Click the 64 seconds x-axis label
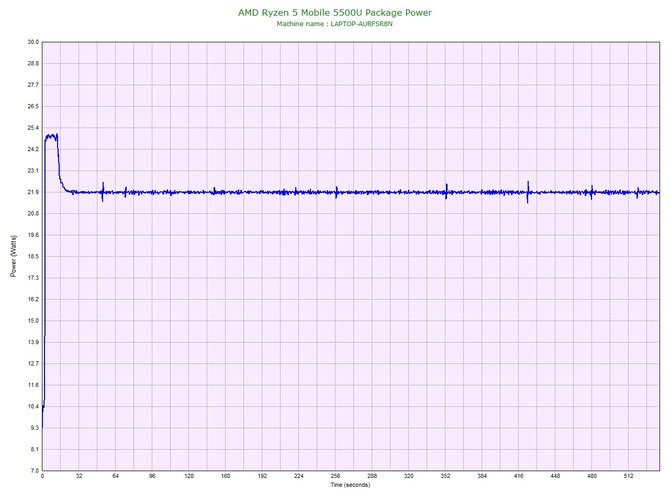The width and height of the screenshot is (670, 502). pos(115,476)
